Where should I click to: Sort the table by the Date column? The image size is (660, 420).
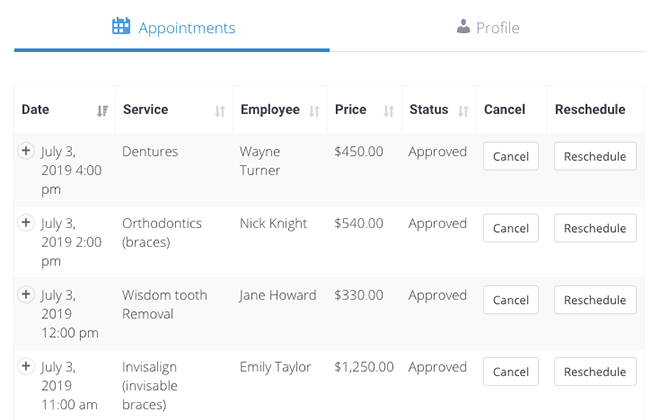[x=102, y=111]
